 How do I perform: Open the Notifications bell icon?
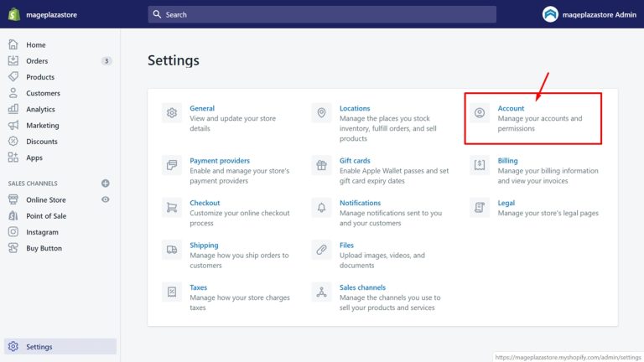point(321,207)
